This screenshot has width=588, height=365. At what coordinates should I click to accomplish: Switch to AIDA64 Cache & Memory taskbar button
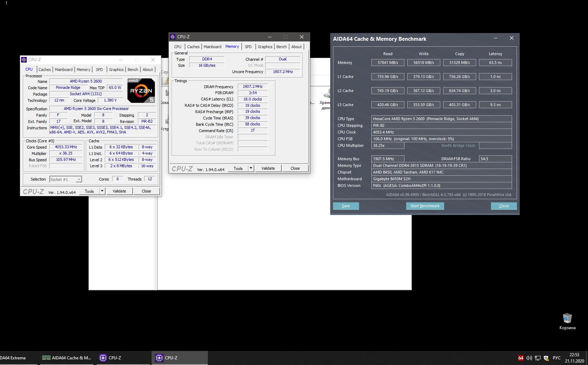click(67, 358)
